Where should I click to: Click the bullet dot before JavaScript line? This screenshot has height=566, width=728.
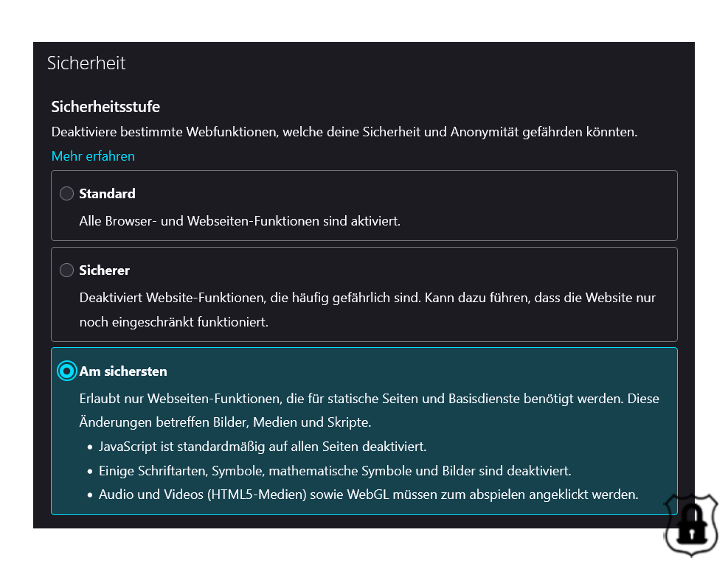tap(90, 447)
